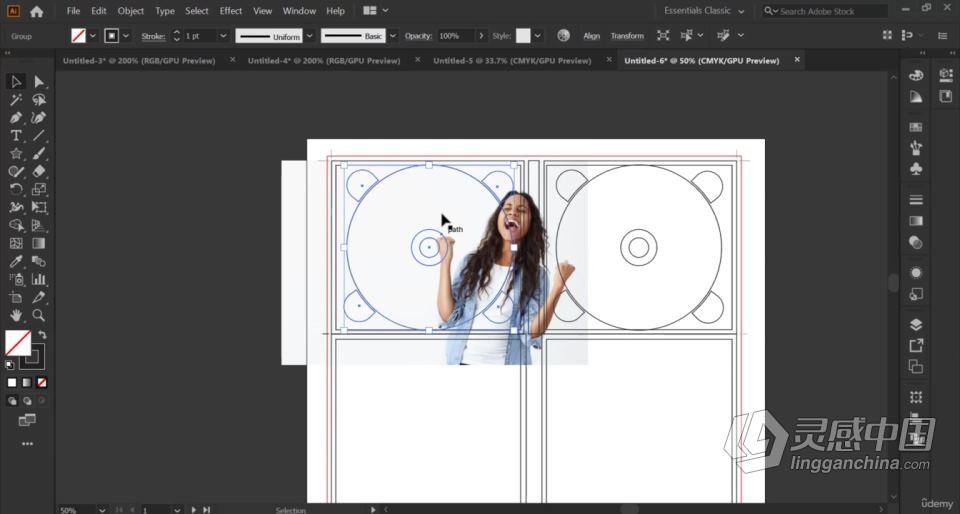
Task: Pick the Lasso tool
Action: click(39, 100)
